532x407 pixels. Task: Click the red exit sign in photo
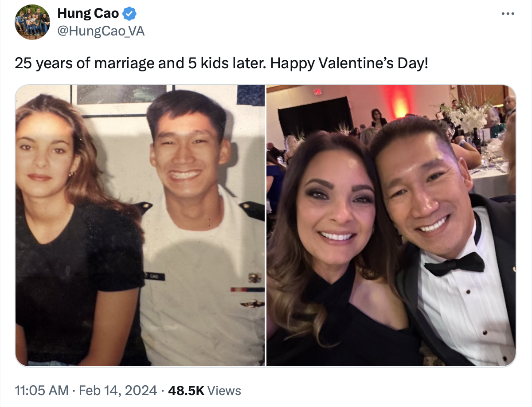tap(317, 92)
